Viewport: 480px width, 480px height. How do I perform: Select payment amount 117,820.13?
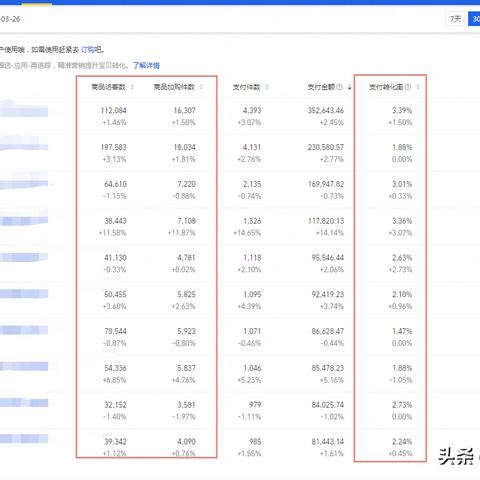pos(326,221)
